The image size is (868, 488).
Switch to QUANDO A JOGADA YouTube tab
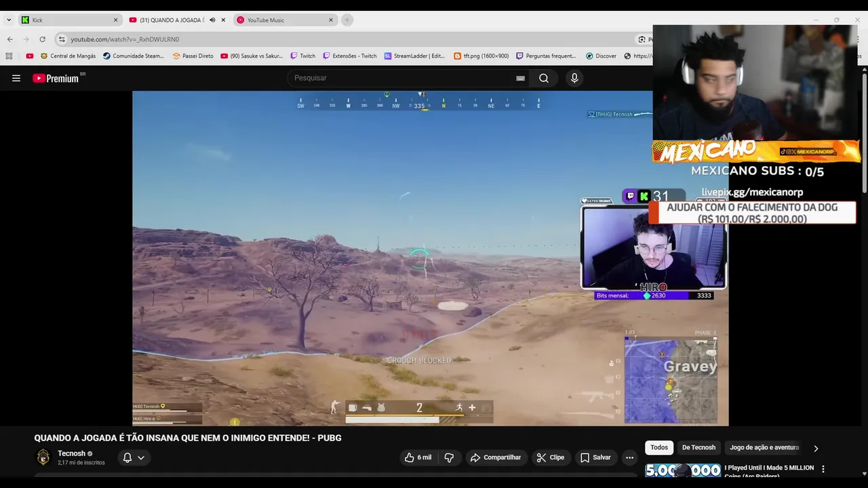click(x=177, y=20)
